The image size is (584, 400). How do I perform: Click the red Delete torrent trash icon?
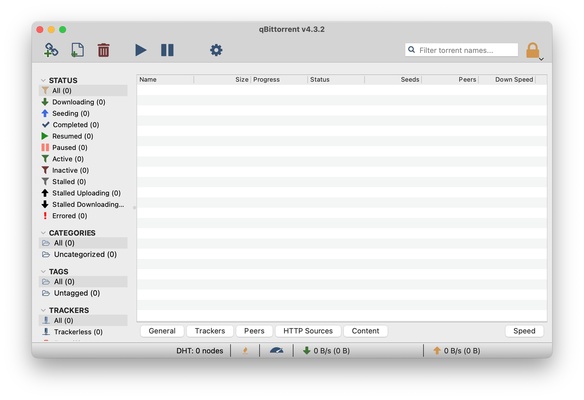(x=104, y=50)
